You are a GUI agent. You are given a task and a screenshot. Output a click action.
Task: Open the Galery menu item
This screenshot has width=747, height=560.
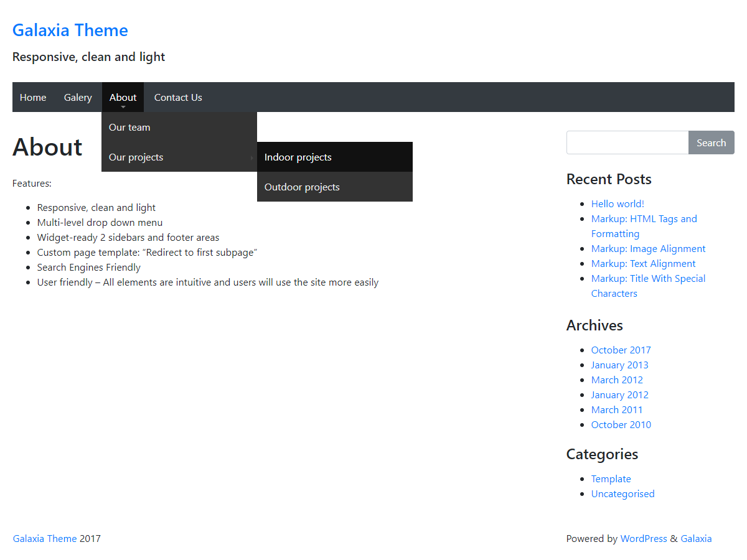coord(78,97)
